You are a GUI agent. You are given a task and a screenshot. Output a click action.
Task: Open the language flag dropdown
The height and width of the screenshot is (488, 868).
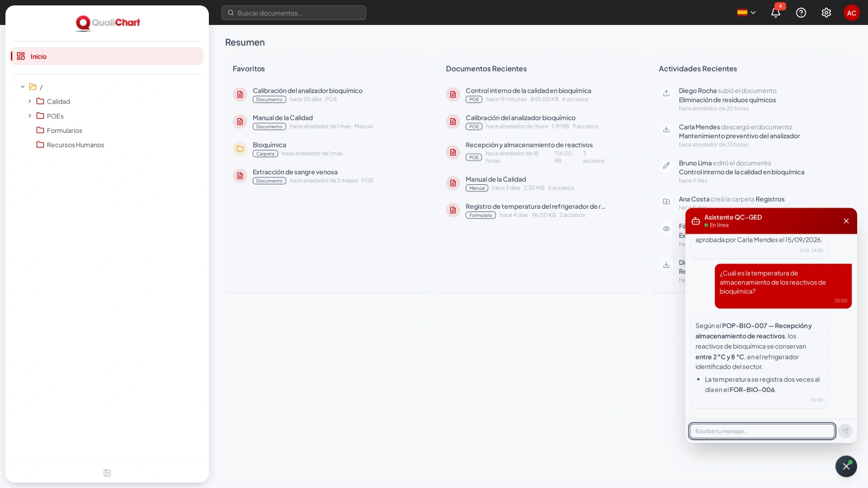[x=746, y=12]
